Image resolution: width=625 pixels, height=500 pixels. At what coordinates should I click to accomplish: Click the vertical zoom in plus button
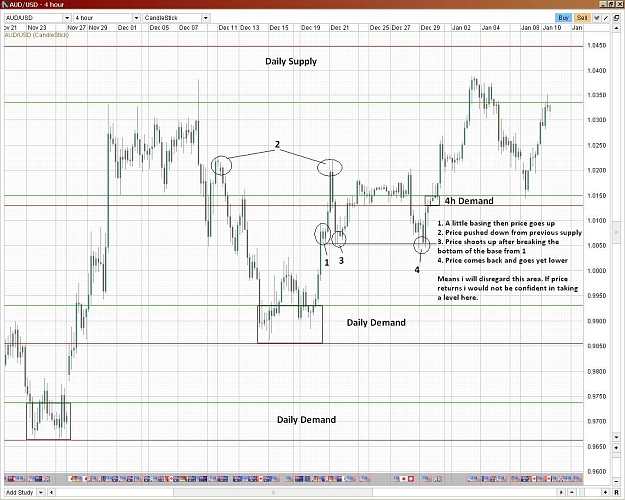[616, 448]
